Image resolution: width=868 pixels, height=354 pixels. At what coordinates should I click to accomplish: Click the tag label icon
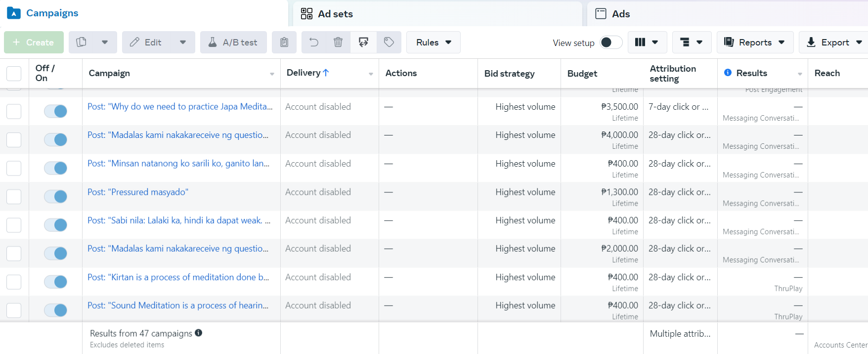pyautogui.click(x=389, y=43)
